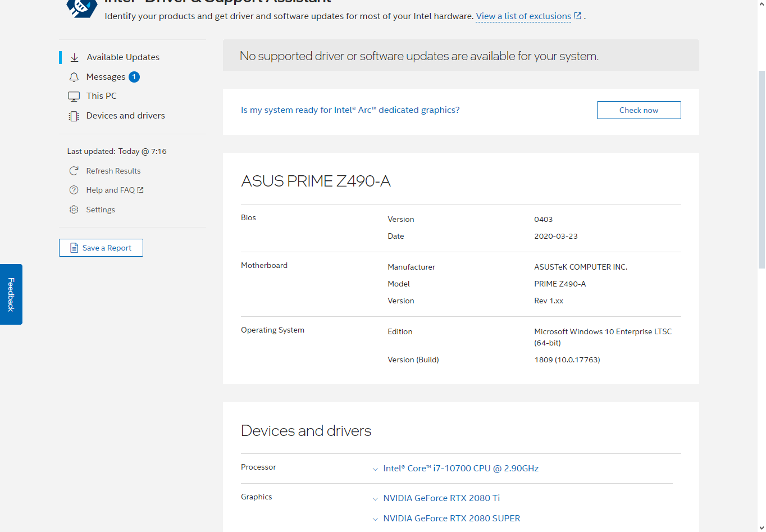The height and width of the screenshot is (532, 766).
Task: Open the View a list of exclusions link
Action: (x=523, y=16)
